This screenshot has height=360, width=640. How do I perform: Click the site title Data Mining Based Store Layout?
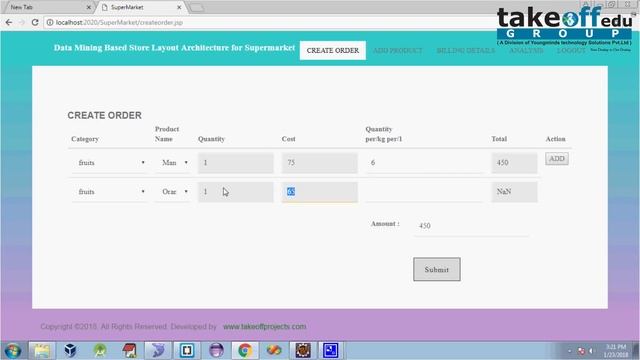(174, 48)
